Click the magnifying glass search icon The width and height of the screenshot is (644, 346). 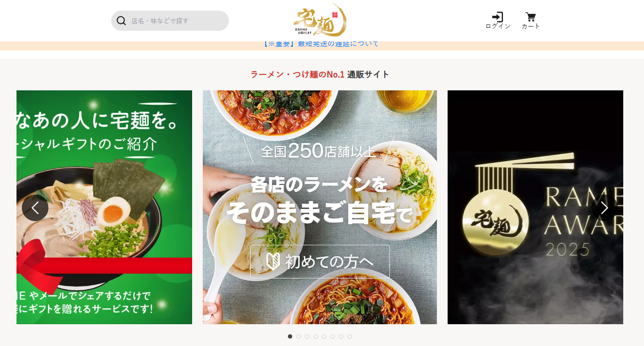coord(121,21)
